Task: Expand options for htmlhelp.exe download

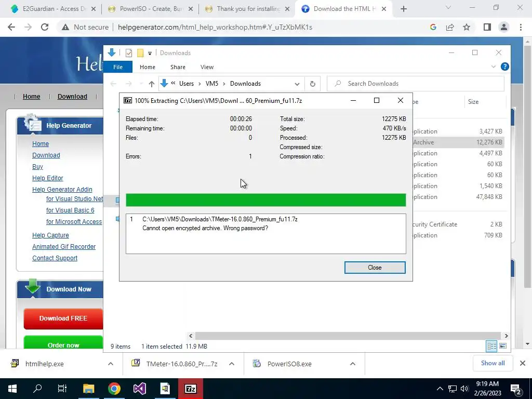Action: pyautogui.click(x=111, y=364)
